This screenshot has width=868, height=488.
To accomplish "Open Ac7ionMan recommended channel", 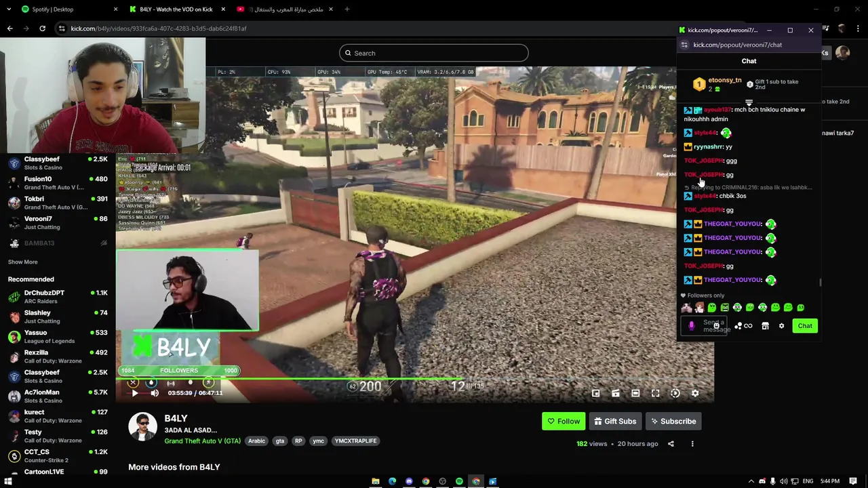I will pyautogui.click(x=57, y=396).
